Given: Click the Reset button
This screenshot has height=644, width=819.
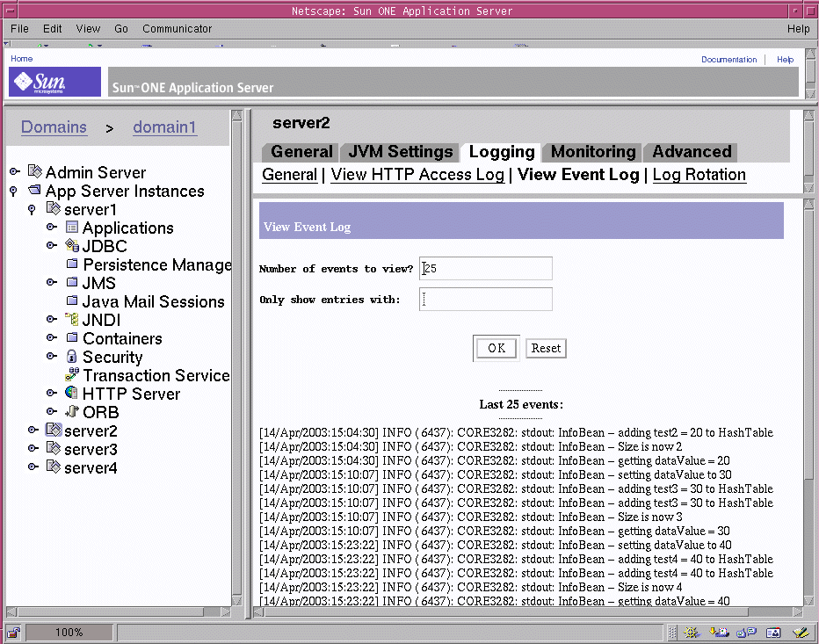Looking at the screenshot, I should [546, 349].
